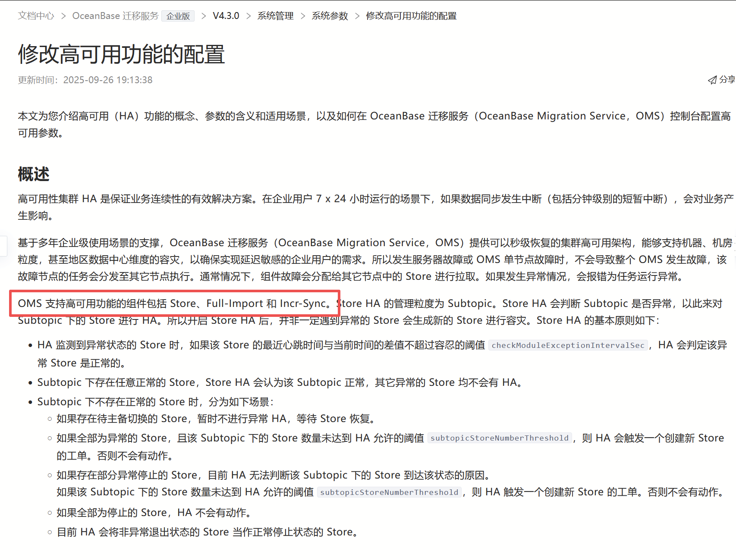Click the chevron between 系统管理 and 系统参数
Screen dimensions: 736x560
(303, 16)
